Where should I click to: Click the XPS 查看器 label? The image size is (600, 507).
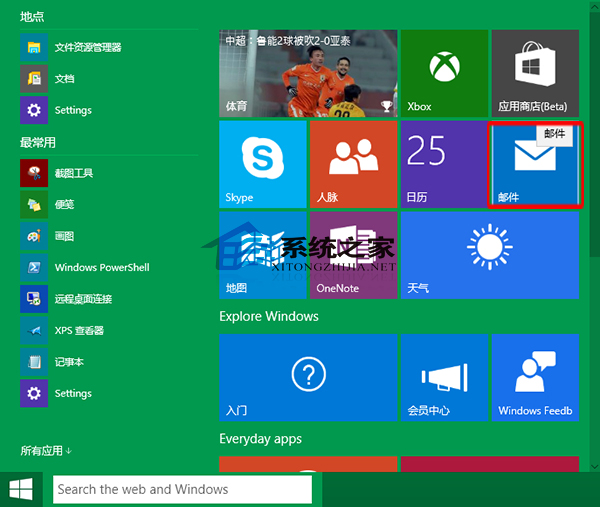(79, 330)
